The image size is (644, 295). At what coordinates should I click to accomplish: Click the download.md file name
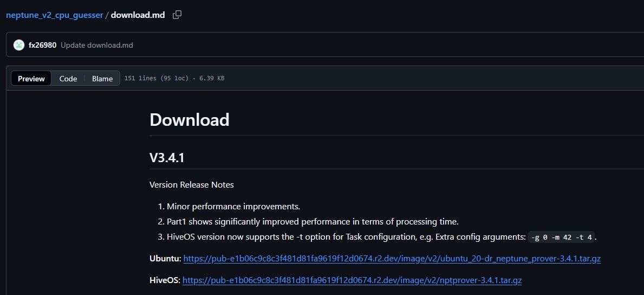pos(138,15)
